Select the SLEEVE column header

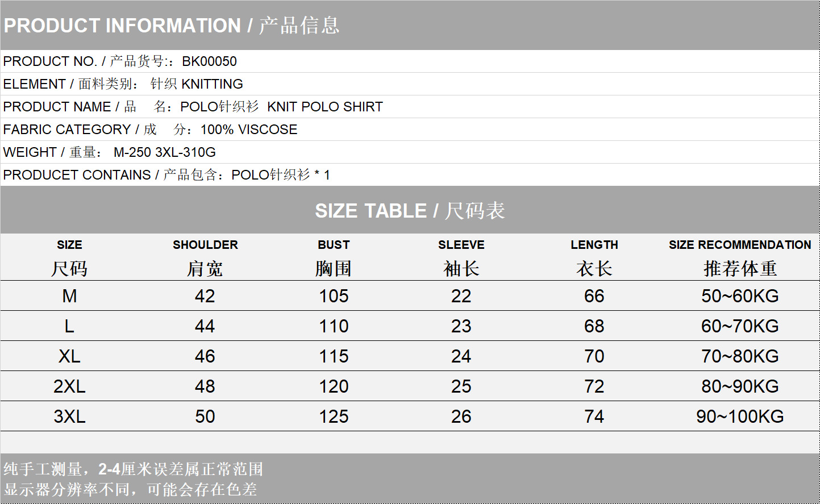[x=461, y=245]
